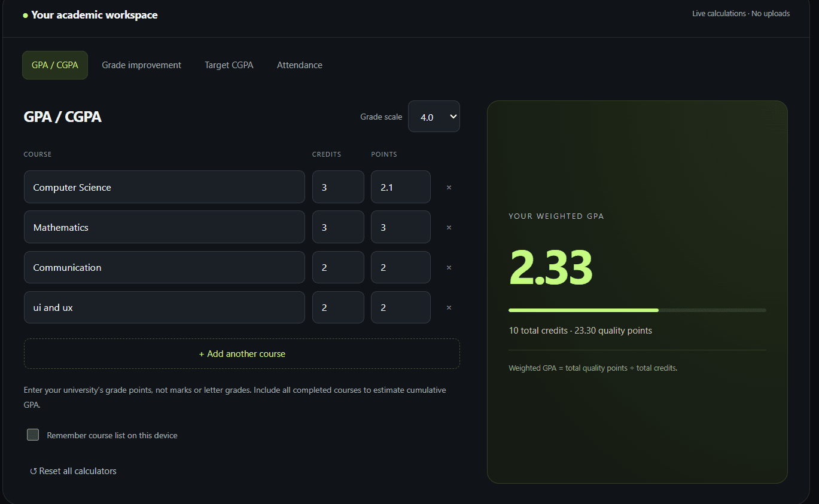819x504 pixels.
Task: Change points for ui and ux
Action: [401, 307]
